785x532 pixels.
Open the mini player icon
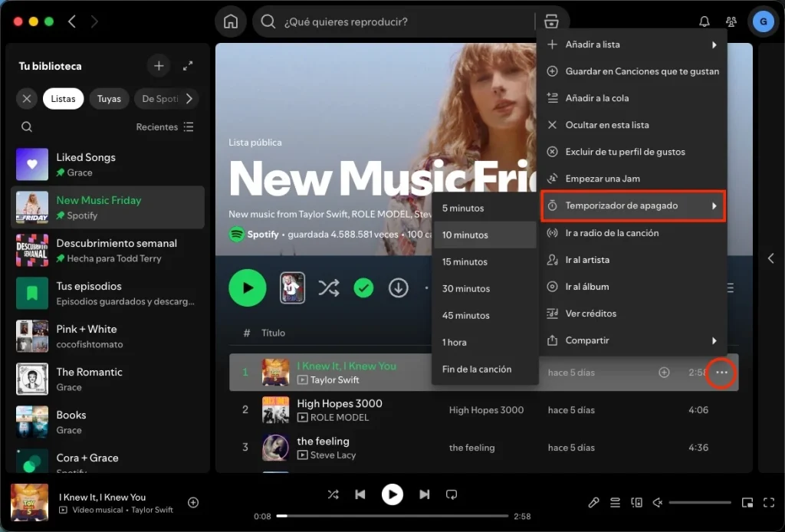pyautogui.click(x=747, y=502)
